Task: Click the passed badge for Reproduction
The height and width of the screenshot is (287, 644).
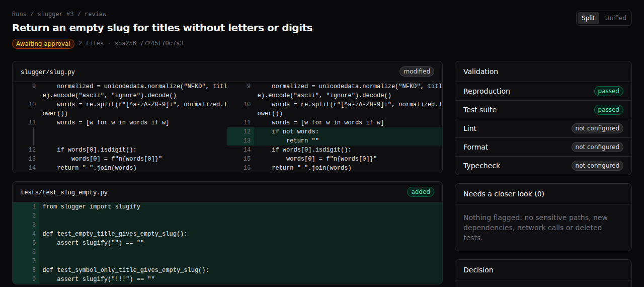Action: click(608, 91)
